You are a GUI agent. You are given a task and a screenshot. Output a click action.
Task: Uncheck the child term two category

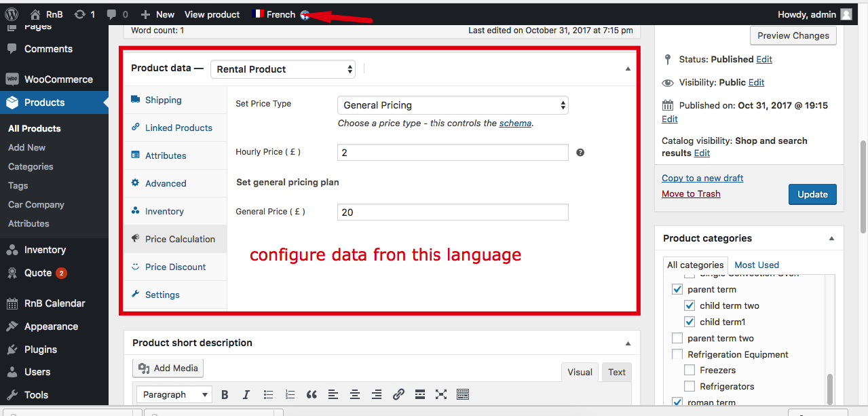coord(690,306)
